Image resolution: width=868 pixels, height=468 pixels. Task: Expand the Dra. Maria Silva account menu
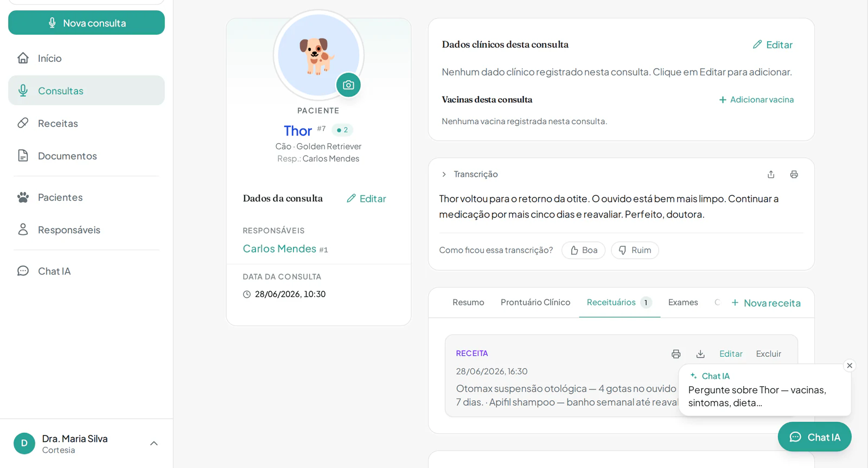tap(154, 444)
